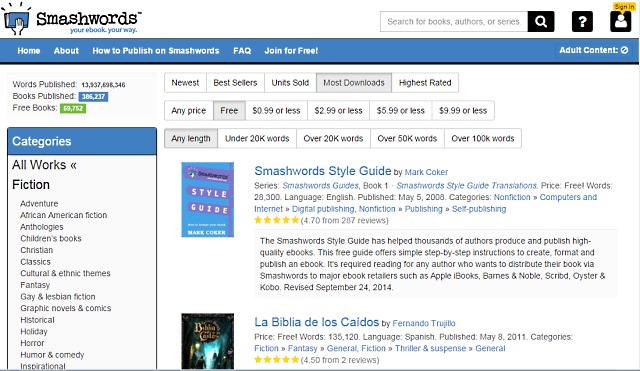The image size is (640, 371).
Task: Click the Smashwords logo icon
Action: 16,19
